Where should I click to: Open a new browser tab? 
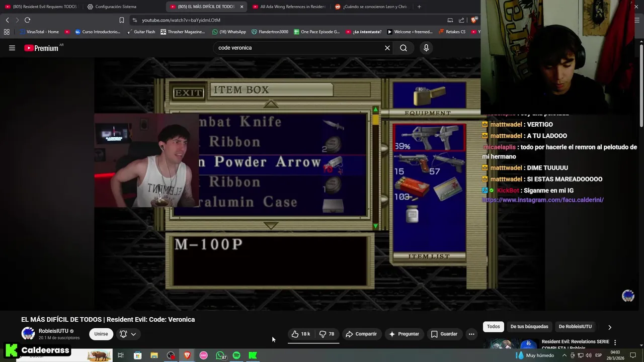click(419, 7)
